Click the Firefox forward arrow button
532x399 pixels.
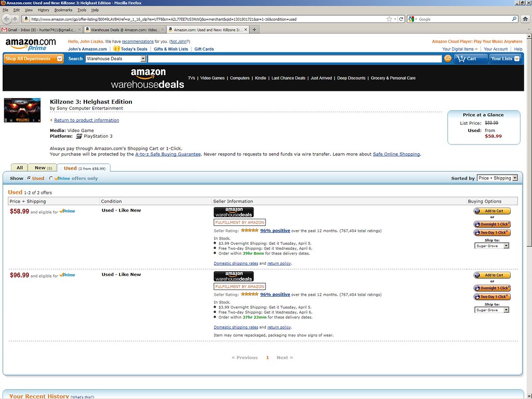pyautogui.click(x=15, y=19)
